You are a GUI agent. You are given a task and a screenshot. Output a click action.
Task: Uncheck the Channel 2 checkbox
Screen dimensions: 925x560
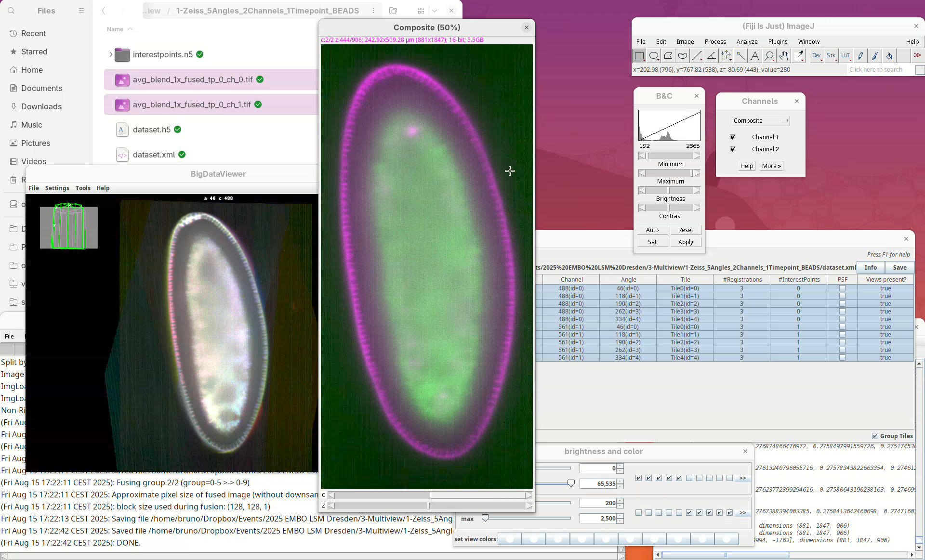click(x=733, y=149)
